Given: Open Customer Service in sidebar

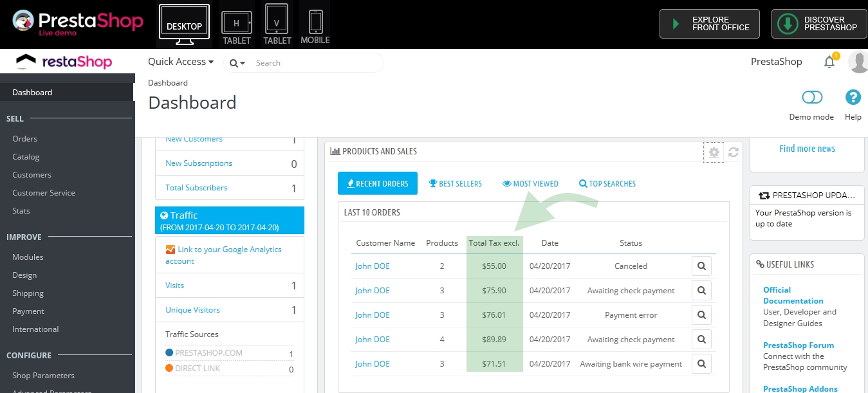Looking at the screenshot, I should [x=44, y=192].
